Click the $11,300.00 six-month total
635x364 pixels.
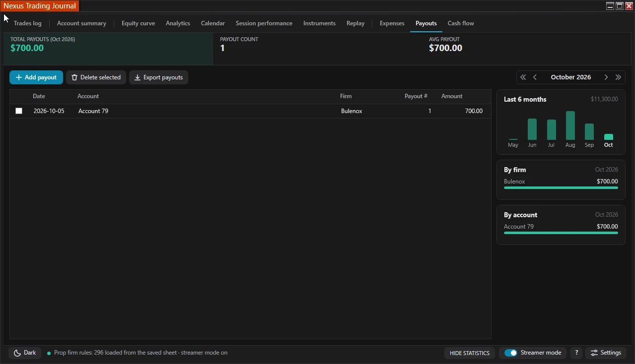coord(604,99)
